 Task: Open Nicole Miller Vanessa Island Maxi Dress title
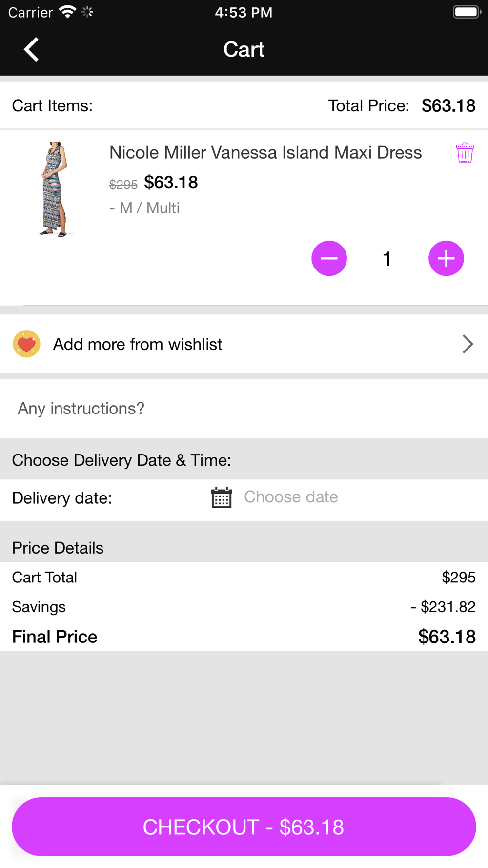265,153
